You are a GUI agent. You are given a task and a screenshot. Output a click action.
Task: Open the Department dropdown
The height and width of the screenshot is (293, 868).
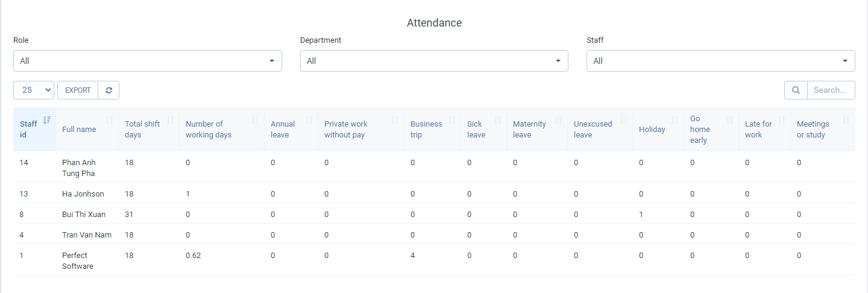coord(434,61)
